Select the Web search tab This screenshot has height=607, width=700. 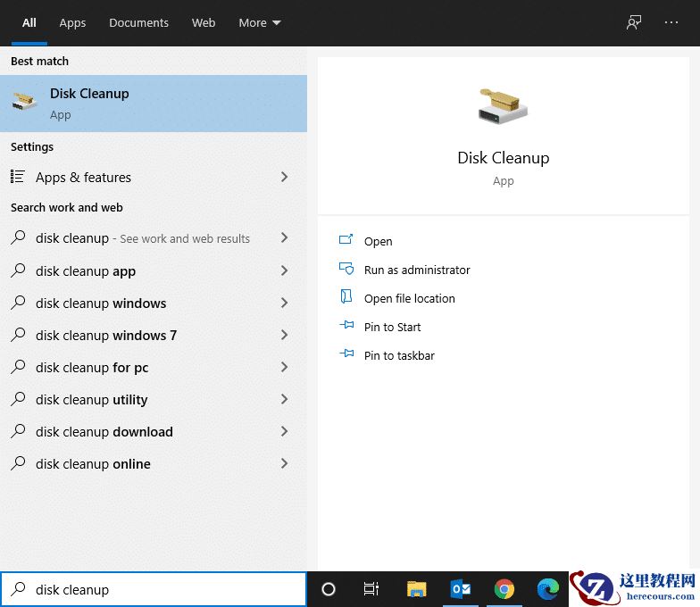coord(204,23)
